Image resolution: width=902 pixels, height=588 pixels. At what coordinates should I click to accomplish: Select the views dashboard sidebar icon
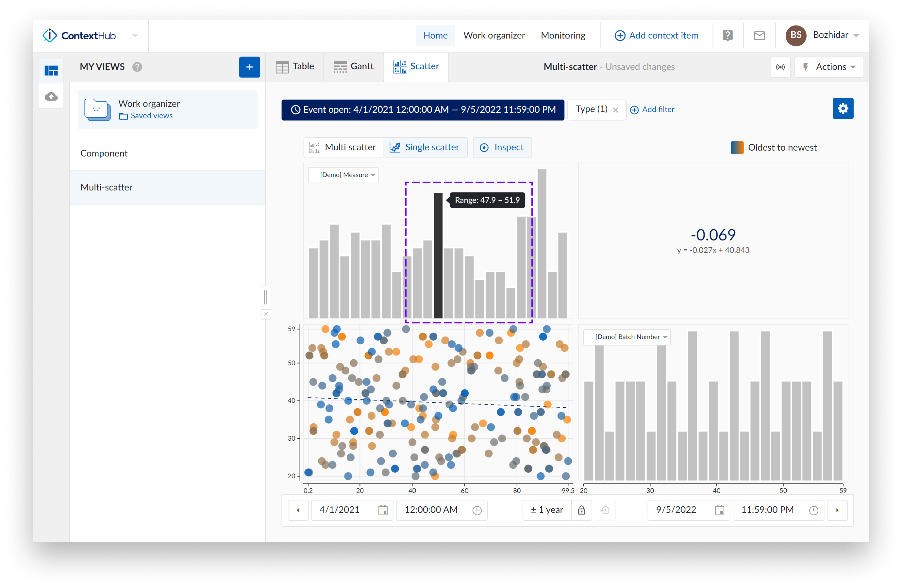click(51, 71)
